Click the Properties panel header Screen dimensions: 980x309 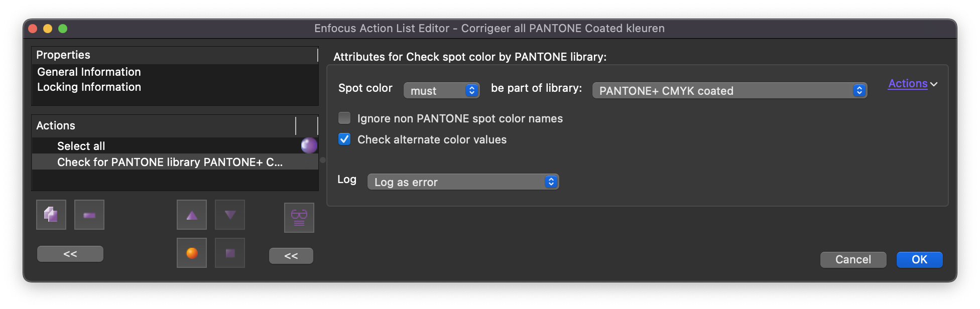(175, 55)
